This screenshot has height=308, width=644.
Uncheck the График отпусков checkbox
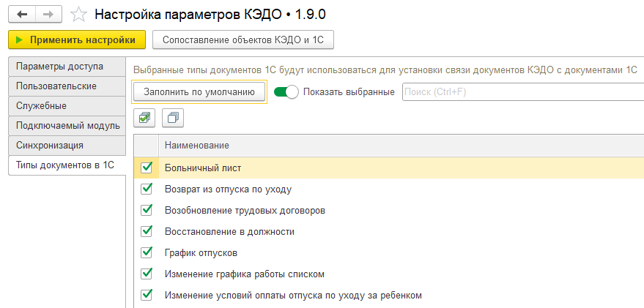(147, 252)
